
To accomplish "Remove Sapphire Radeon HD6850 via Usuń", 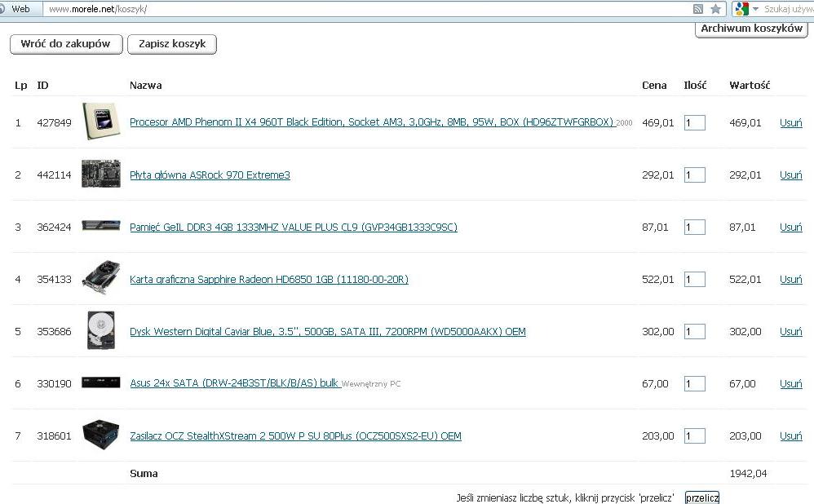I will pyautogui.click(x=790, y=279).
